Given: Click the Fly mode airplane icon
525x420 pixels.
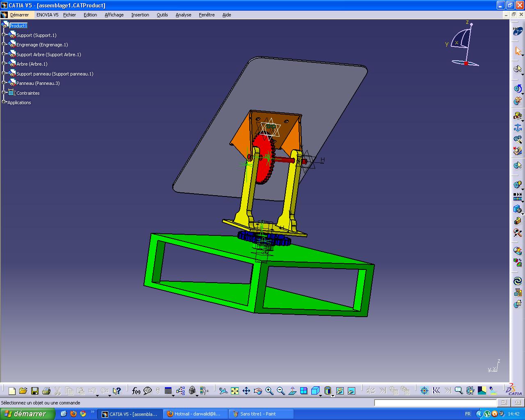Looking at the screenshot, I should 223,391.
